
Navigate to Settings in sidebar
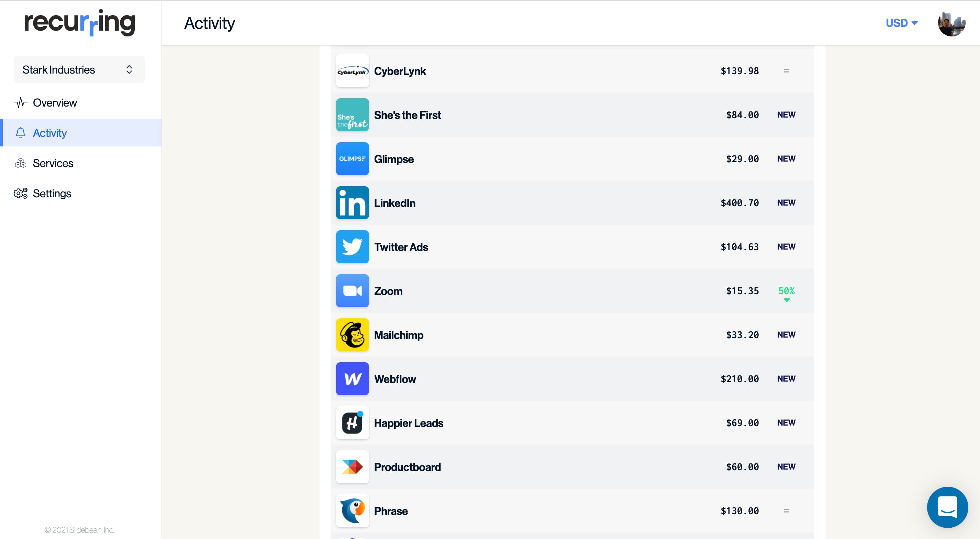click(x=52, y=194)
